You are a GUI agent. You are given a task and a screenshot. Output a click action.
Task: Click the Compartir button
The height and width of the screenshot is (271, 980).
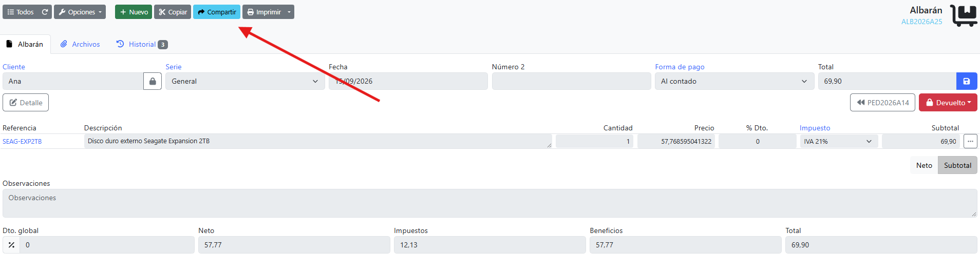217,12
